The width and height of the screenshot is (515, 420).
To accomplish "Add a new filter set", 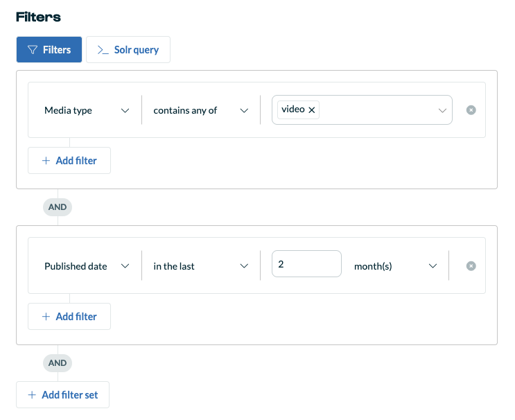I will tap(63, 395).
